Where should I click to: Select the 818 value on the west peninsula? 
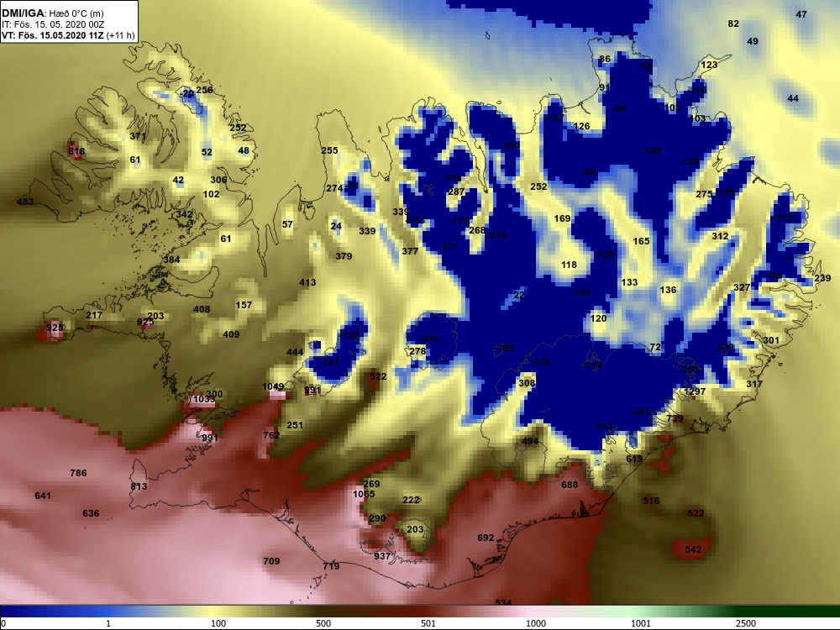tap(76, 151)
